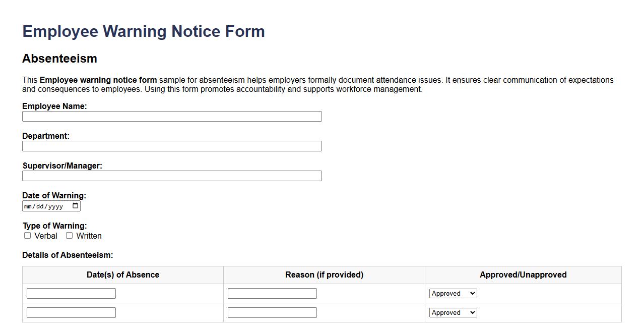Image resolution: width=644 pixels, height=328 pixels.
Task: Click the Employee Name input field
Action: coord(171,116)
